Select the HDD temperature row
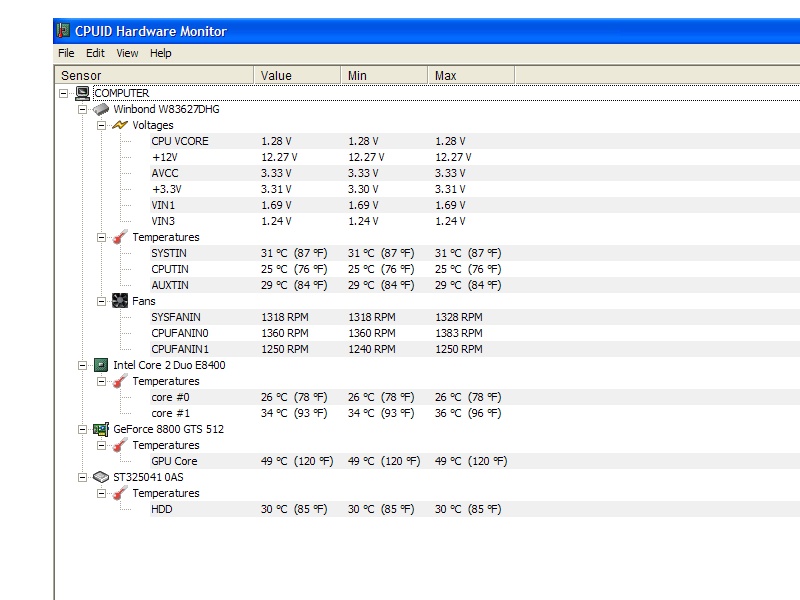Viewport: 800px width, 600px height. [x=474, y=509]
